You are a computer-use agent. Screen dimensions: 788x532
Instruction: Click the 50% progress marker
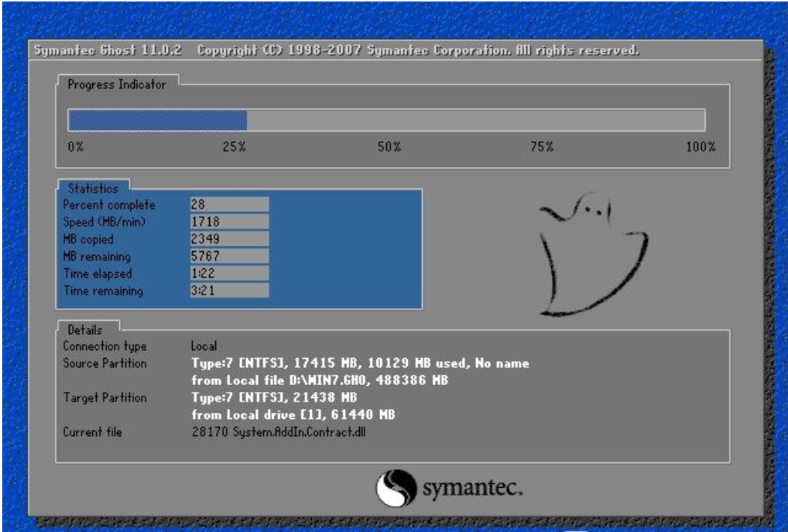[x=389, y=147]
